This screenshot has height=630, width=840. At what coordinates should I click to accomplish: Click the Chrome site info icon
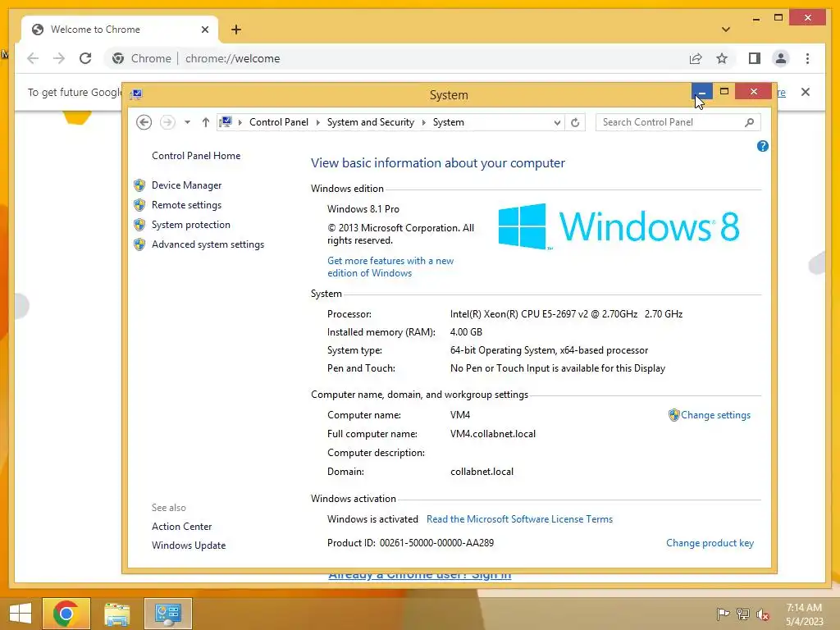click(118, 58)
